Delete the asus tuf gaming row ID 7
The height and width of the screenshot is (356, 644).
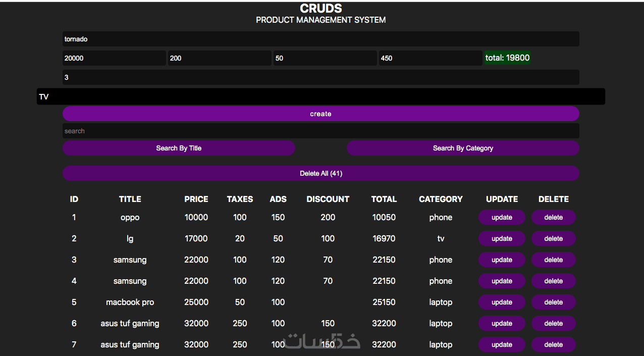(x=553, y=345)
